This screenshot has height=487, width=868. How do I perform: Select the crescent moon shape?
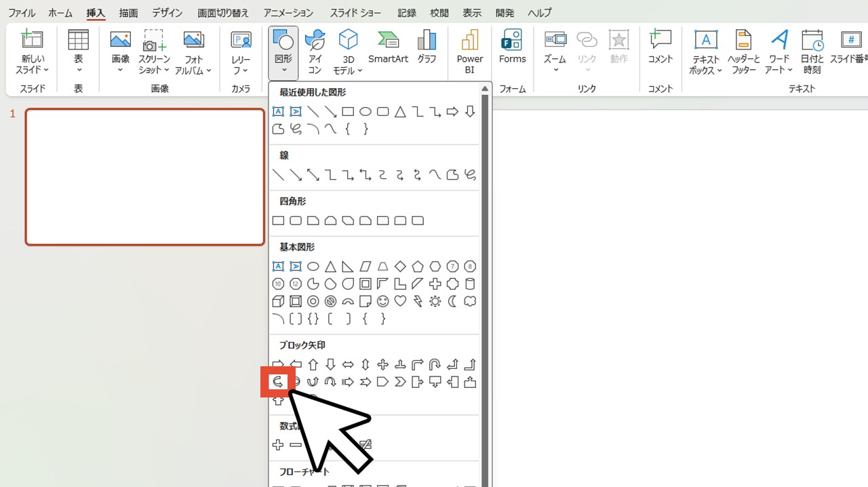point(452,301)
